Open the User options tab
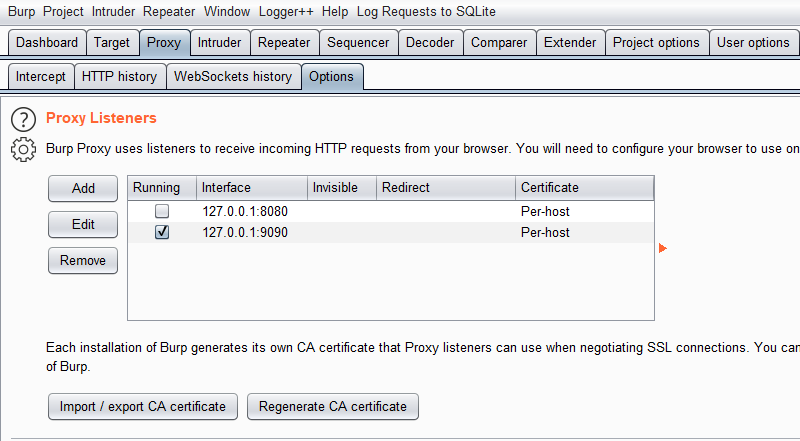This screenshot has height=441, width=800. [x=753, y=42]
